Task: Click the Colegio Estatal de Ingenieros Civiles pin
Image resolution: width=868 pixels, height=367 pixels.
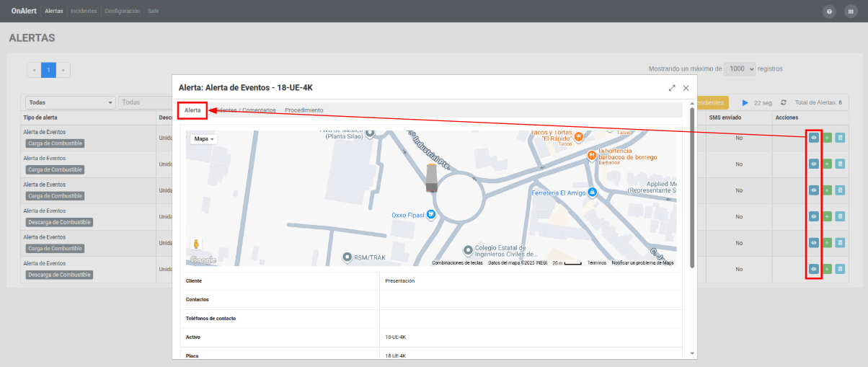Action: (x=468, y=250)
